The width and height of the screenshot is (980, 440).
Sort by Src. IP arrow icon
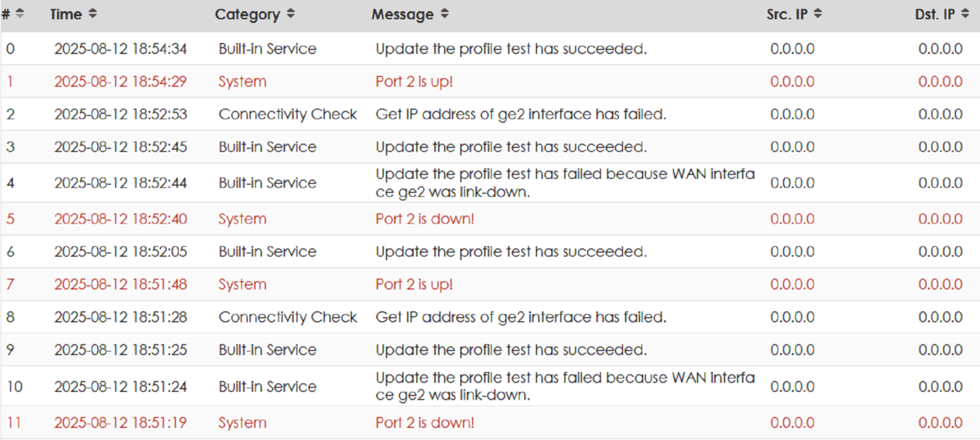point(817,14)
